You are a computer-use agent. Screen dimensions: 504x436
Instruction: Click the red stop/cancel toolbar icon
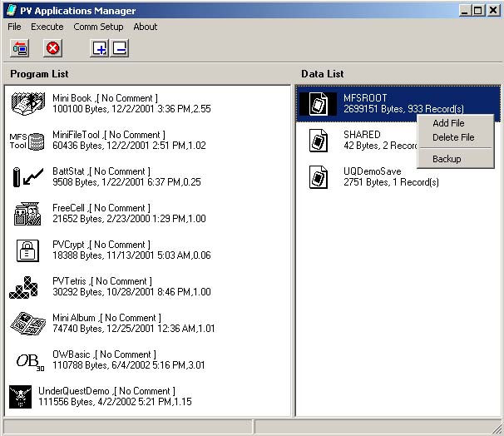(52, 48)
